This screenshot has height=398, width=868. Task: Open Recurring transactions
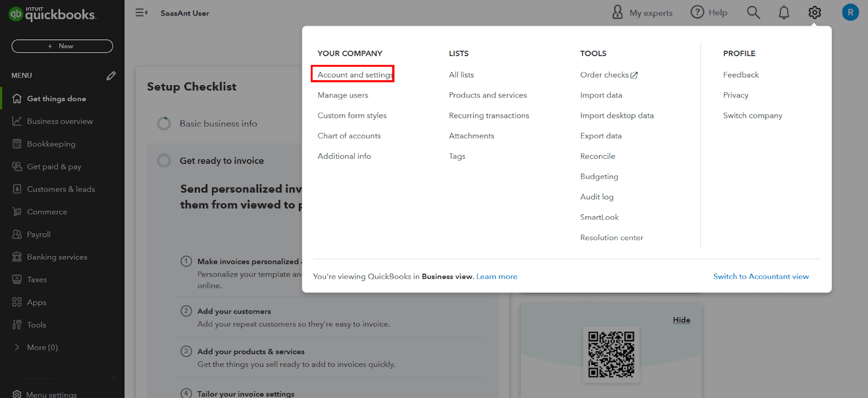(489, 115)
